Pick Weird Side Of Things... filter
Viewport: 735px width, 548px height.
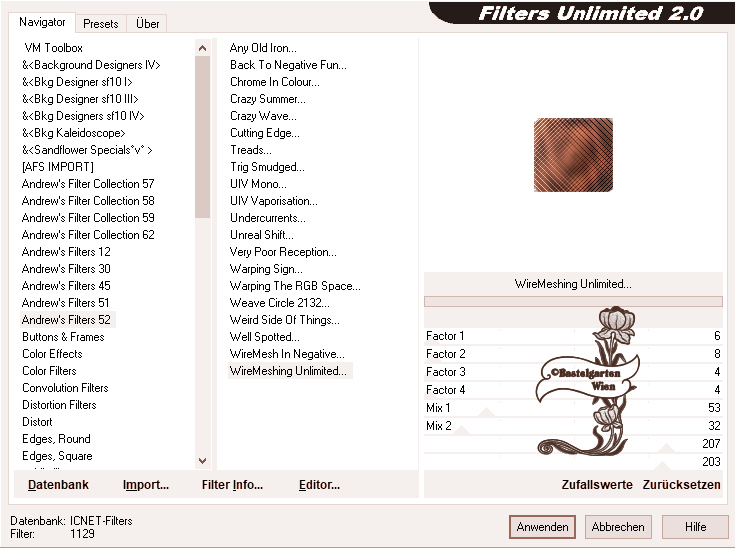point(285,320)
